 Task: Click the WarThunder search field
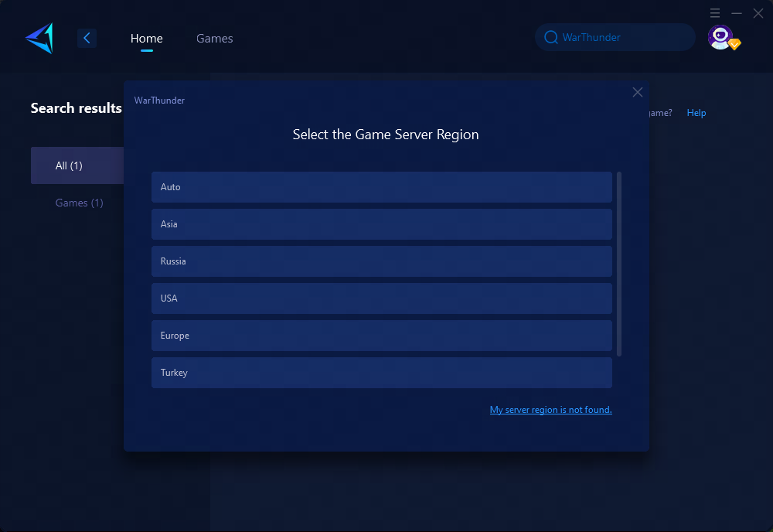coord(618,37)
